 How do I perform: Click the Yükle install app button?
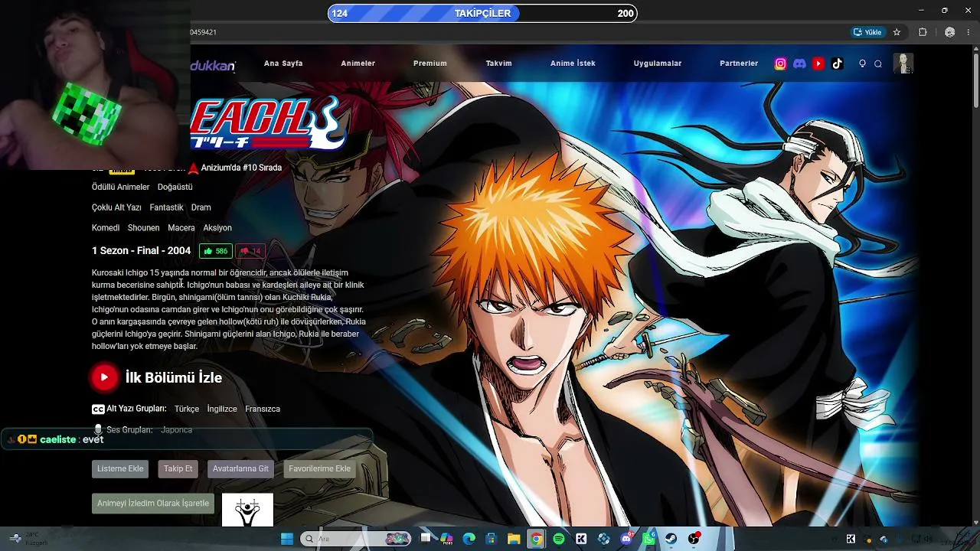pos(867,32)
